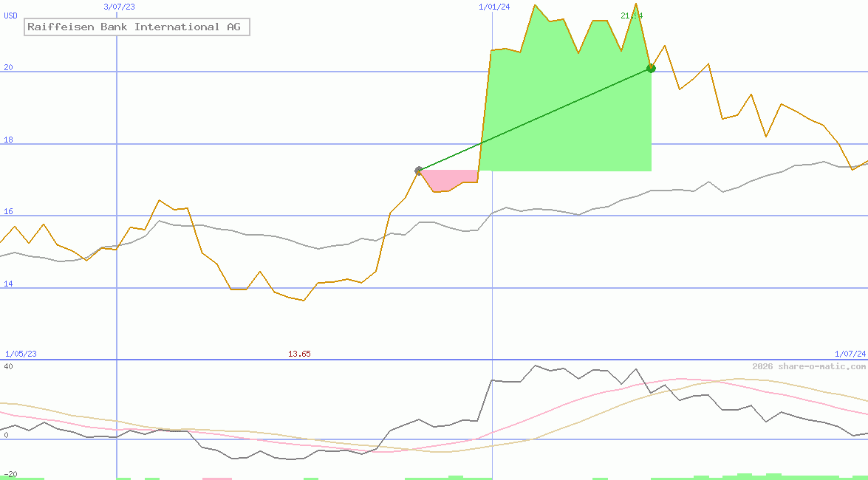Image resolution: width=868 pixels, height=480 pixels.
Task: Click the 1/07/24 end date label
Action: coord(850,354)
